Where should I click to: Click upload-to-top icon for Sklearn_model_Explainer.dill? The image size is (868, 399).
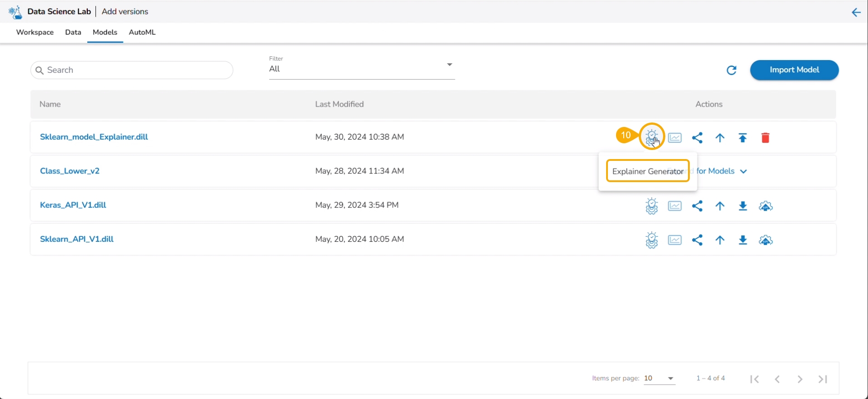(x=742, y=138)
